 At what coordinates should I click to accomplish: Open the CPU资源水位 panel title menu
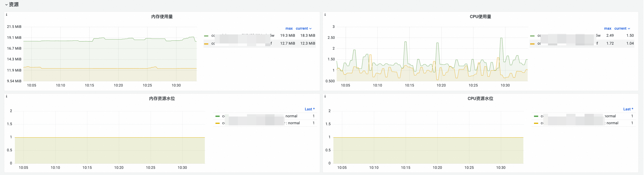pos(480,99)
